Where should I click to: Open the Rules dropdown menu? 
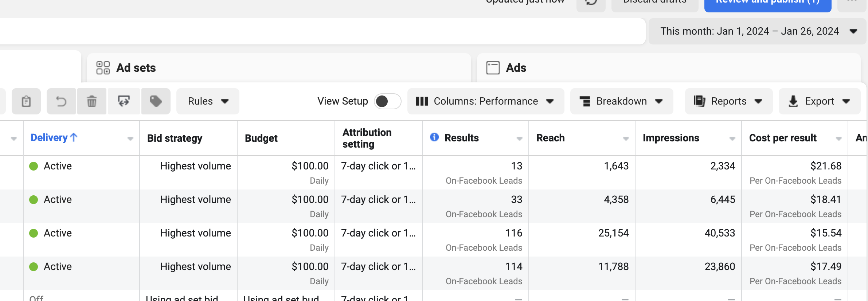(208, 101)
